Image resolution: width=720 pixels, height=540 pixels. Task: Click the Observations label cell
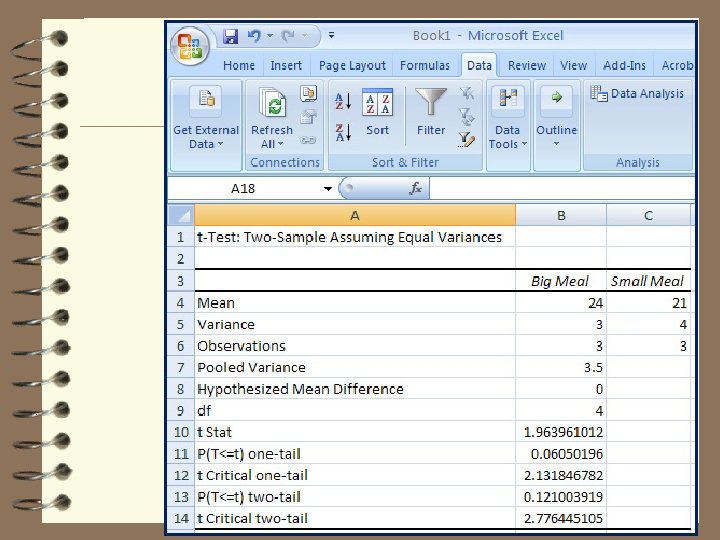[x=354, y=346]
